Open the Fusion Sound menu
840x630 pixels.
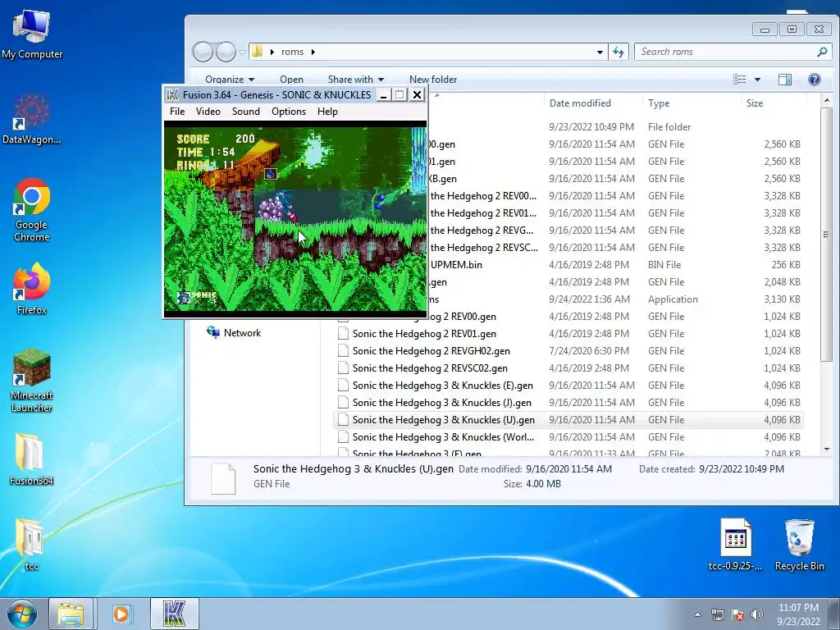[246, 112]
